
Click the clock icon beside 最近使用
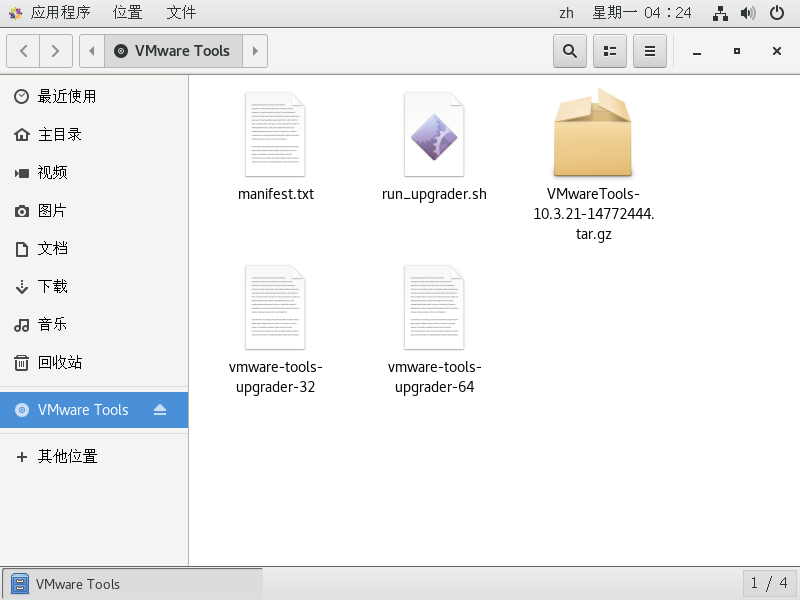(21, 96)
